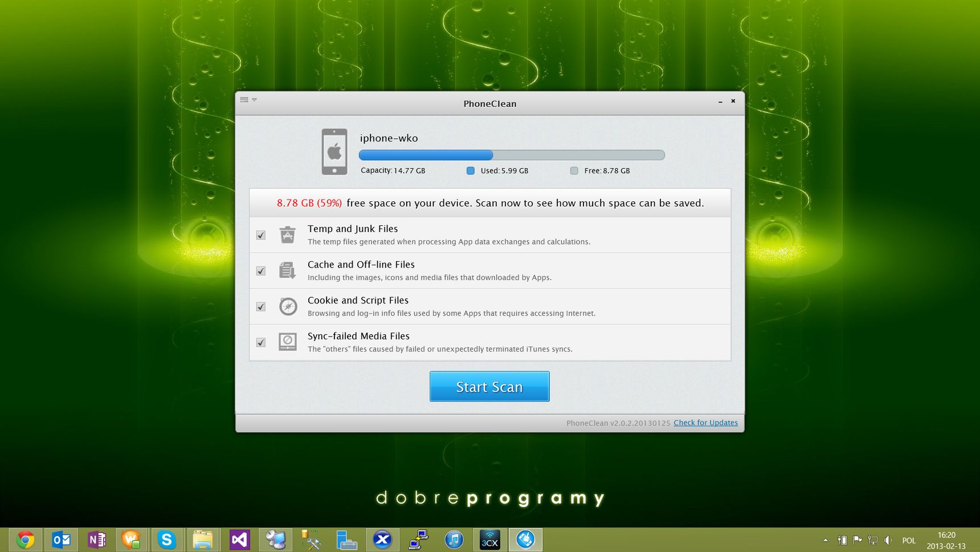
Task: Uncheck the Cache and Off-line Files checkbox
Action: point(261,271)
